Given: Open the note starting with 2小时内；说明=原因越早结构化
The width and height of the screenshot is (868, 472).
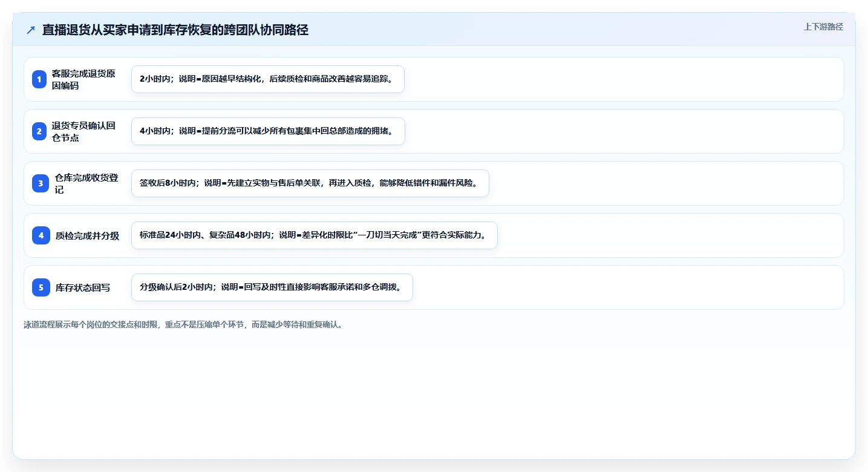Looking at the screenshot, I should coord(267,79).
